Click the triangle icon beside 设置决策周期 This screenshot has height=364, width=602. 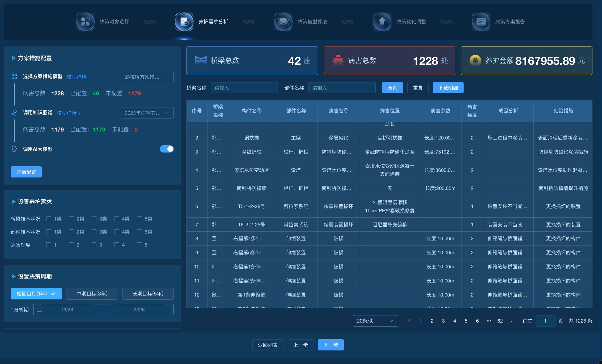[x=14, y=276]
